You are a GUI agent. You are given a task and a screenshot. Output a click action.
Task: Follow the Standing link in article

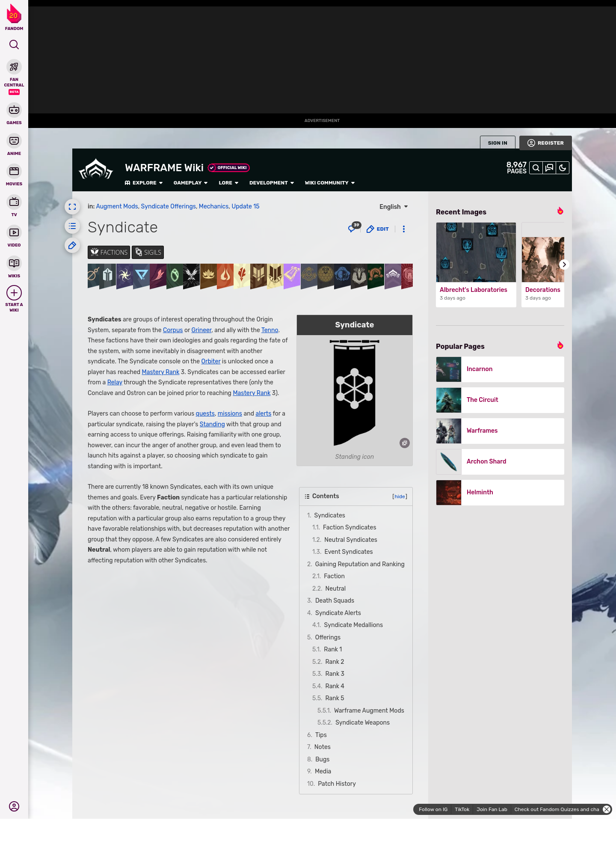coord(212,424)
